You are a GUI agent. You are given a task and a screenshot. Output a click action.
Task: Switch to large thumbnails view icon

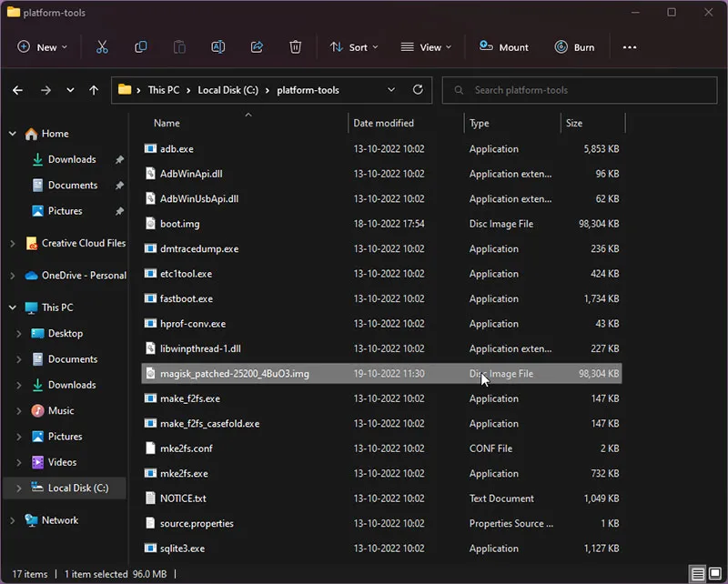tap(714, 574)
